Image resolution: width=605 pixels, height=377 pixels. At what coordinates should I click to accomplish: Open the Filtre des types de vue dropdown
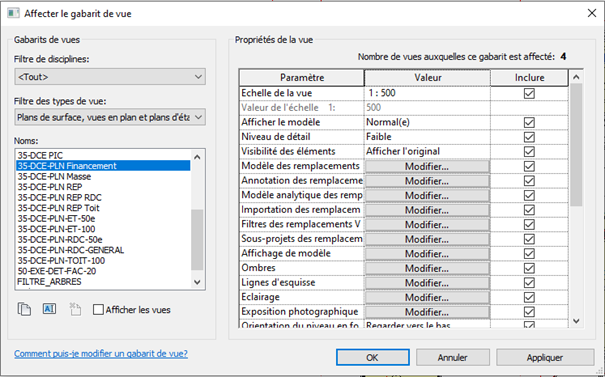pos(110,117)
